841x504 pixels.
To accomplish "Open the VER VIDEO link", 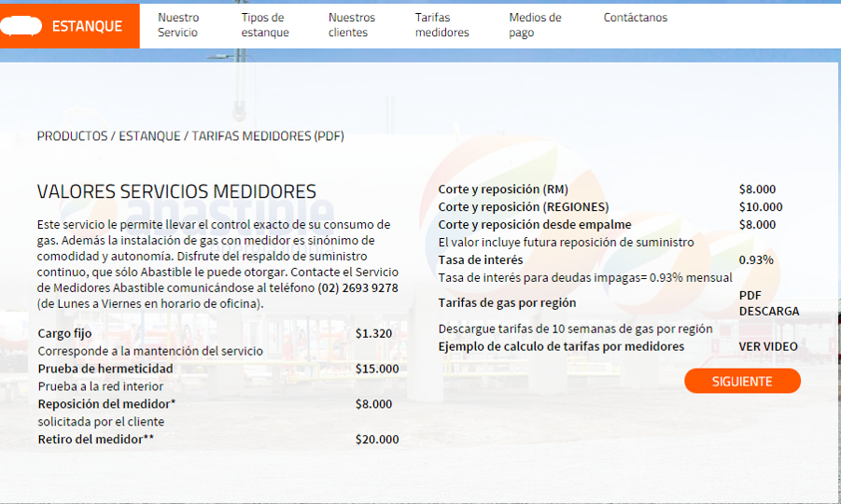I will point(768,346).
